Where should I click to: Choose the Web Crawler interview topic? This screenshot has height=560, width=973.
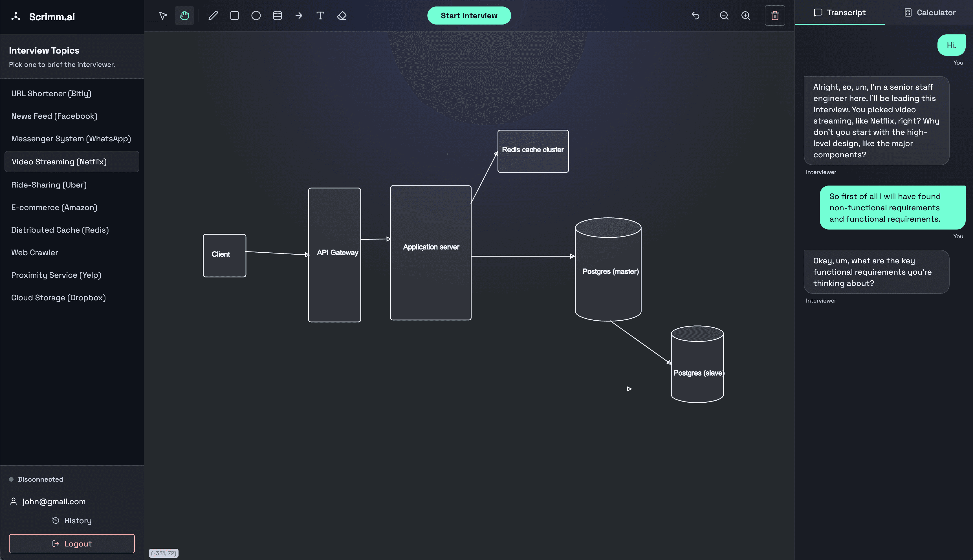pyautogui.click(x=35, y=252)
